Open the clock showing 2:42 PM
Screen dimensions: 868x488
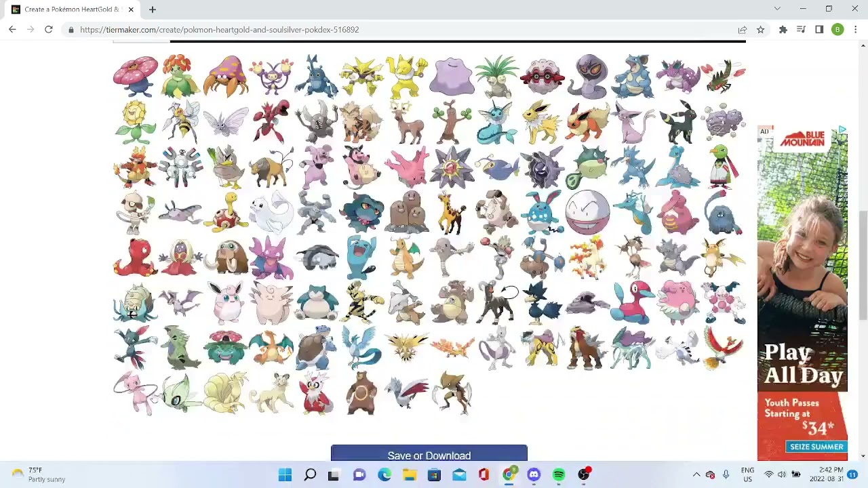pyautogui.click(x=831, y=474)
